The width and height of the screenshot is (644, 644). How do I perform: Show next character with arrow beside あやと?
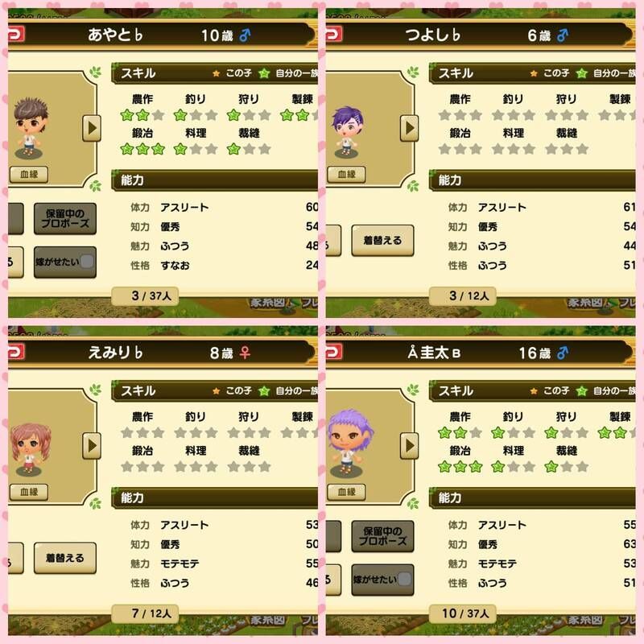[x=92, y=128]
